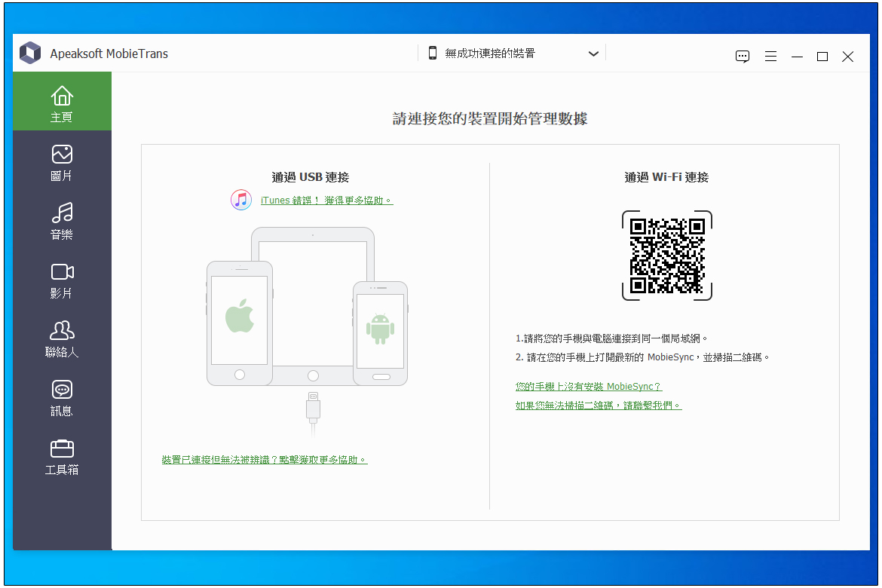The height and width of the screenshot is (588, 882).
Task: Click instruction 1 about same local network
Action: 611,338
